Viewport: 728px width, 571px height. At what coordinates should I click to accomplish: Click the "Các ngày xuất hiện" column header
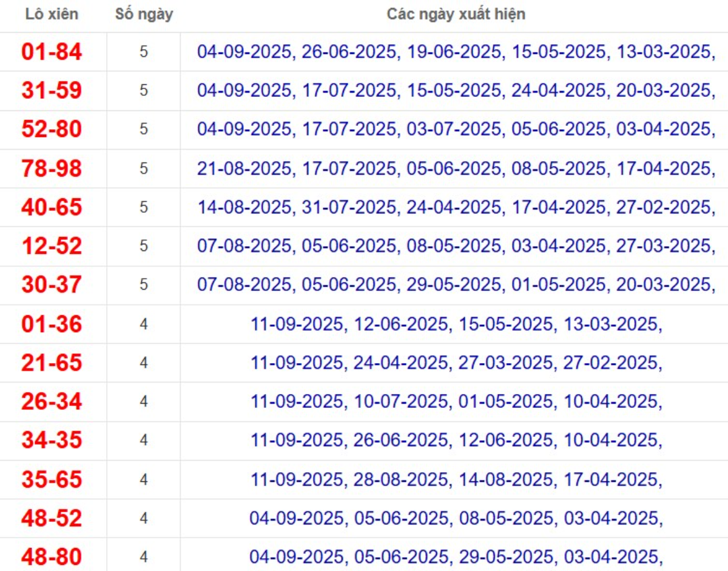click(456, 14)
